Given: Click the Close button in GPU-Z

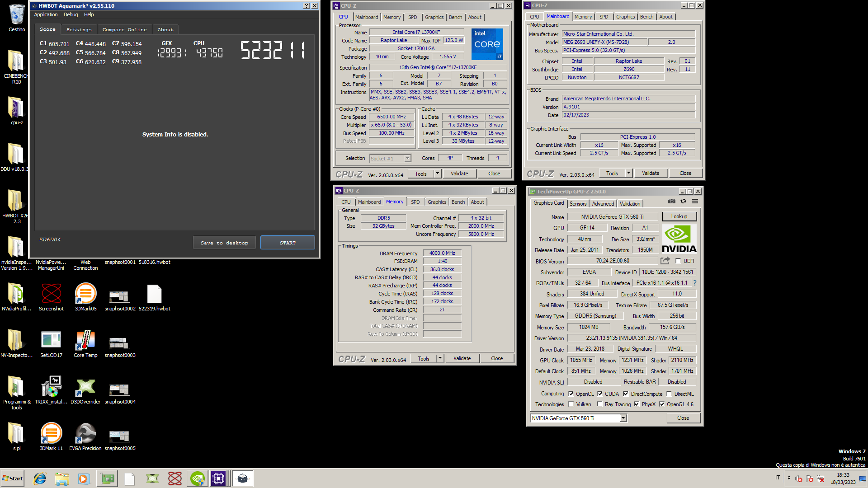Looking at the screenshot, I should click(683, 418).
